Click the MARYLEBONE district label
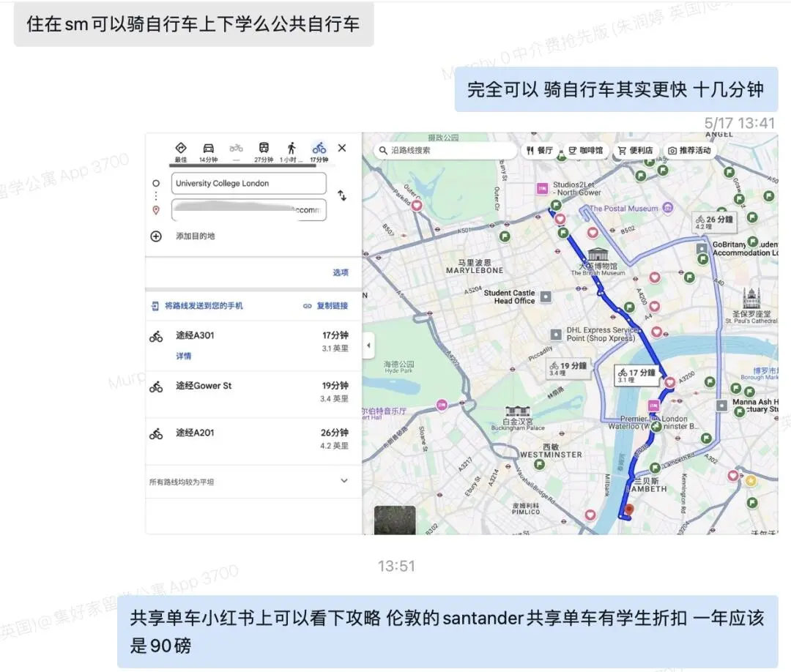Viewport: 791px width, 672px height. pyautogui.click(x=474, y=266)
